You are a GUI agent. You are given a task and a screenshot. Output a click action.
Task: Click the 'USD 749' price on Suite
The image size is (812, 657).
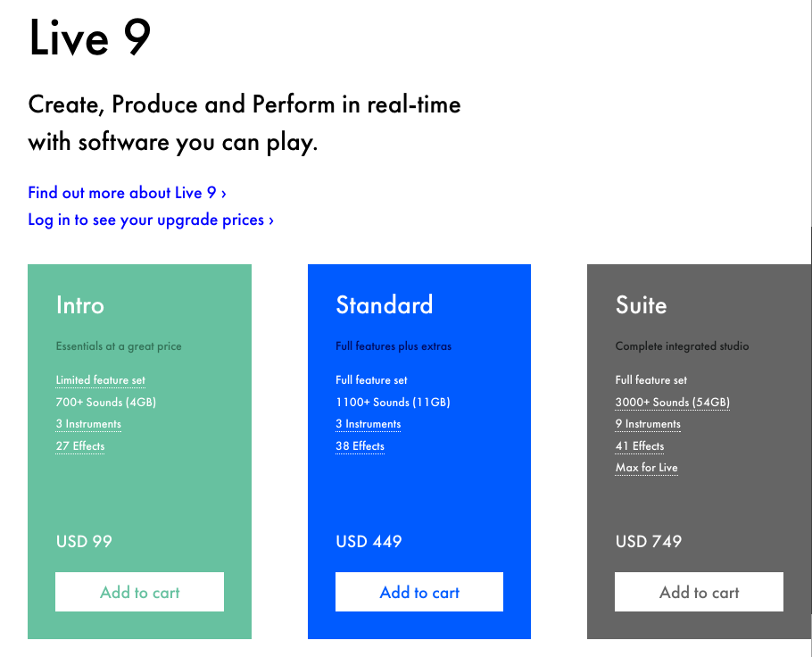click(649, 541)
